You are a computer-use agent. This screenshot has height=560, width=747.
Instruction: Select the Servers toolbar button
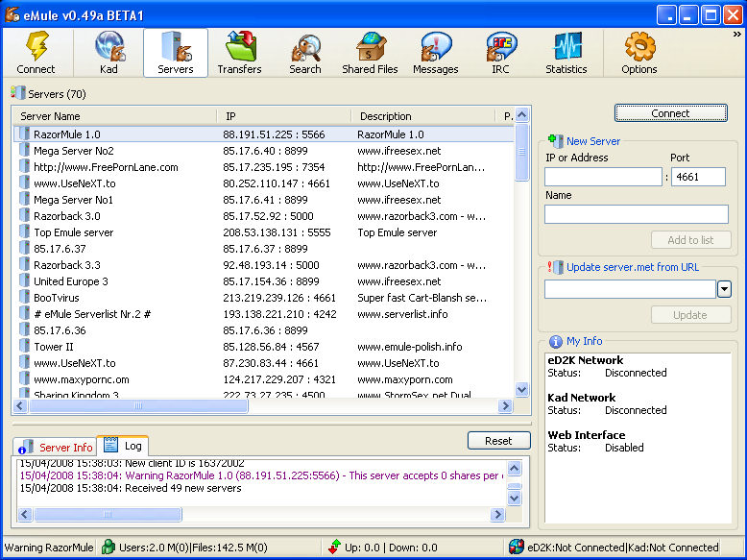pos(176,53)
